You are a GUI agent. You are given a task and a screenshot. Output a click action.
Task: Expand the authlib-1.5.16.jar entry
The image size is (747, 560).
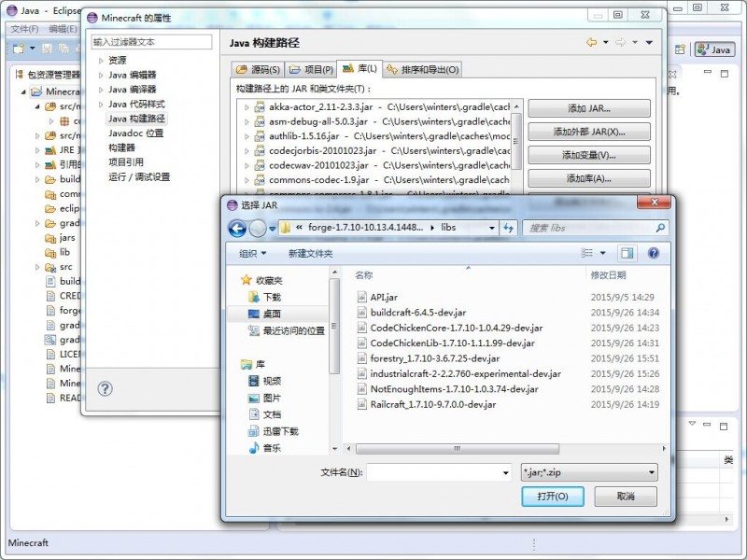click(247, 136)
